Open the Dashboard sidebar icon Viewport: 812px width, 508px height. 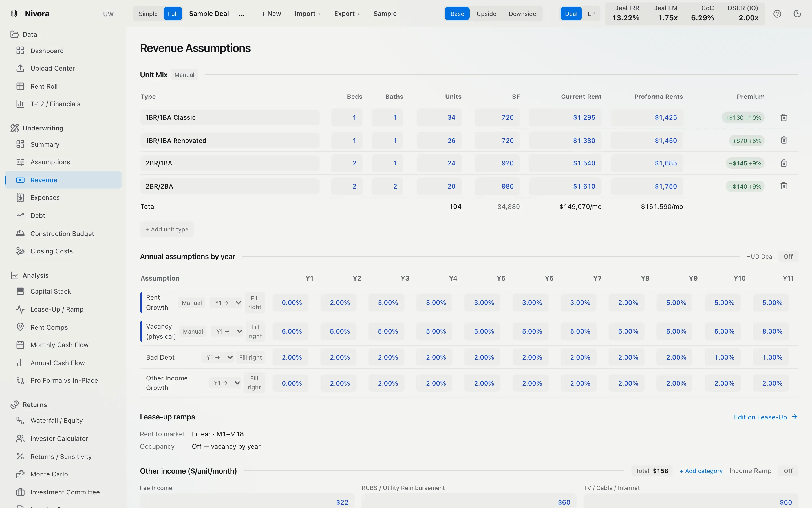[x=20, y=51]
